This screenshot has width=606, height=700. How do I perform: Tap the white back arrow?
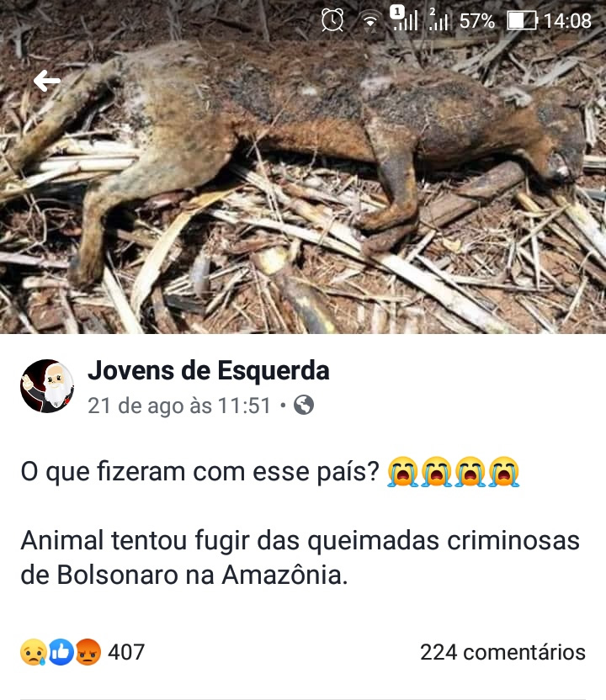[47, 81]
